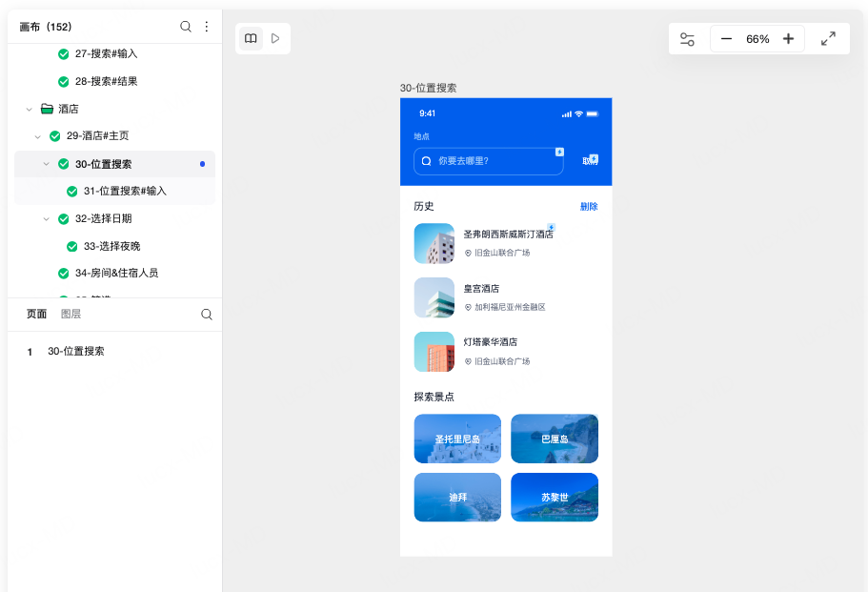Screen dimensions: 868x592
Task: Click green check beside 30-位置搜索 tree row
Action: (64, 164)
